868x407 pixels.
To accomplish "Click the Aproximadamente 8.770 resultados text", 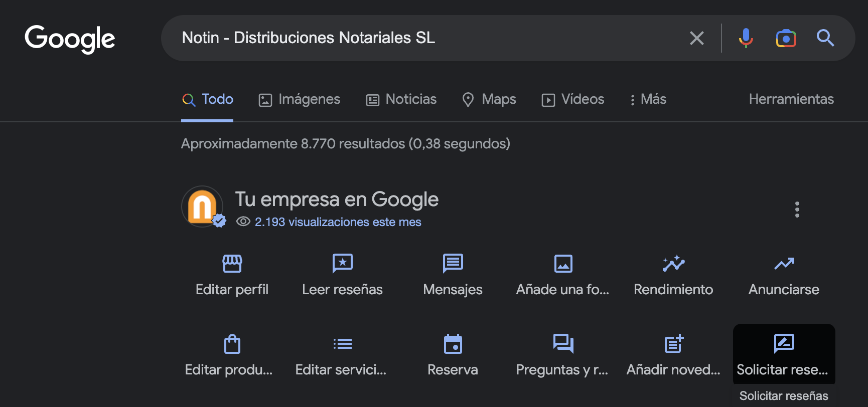I will [346, 144].
